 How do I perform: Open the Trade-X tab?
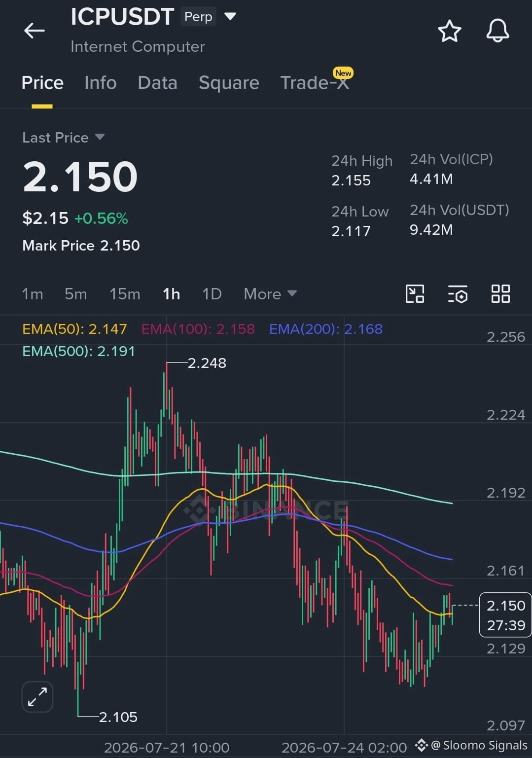point(315,83)
